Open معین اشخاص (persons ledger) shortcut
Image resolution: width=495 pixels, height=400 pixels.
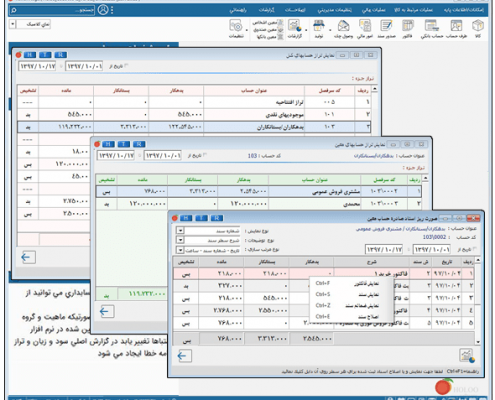(x=267, y=23)
